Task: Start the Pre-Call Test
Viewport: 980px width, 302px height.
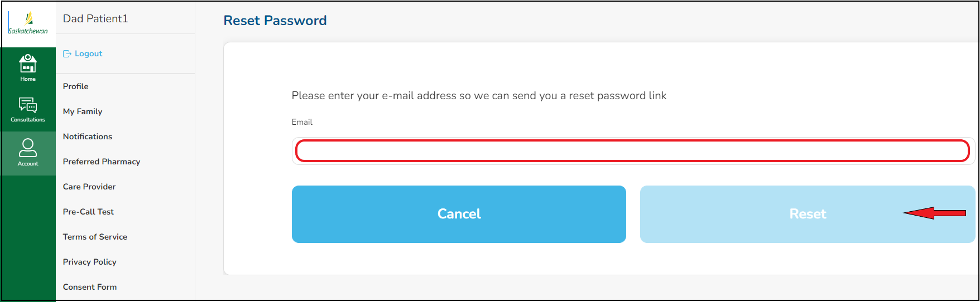Action: tap(88, 212)
